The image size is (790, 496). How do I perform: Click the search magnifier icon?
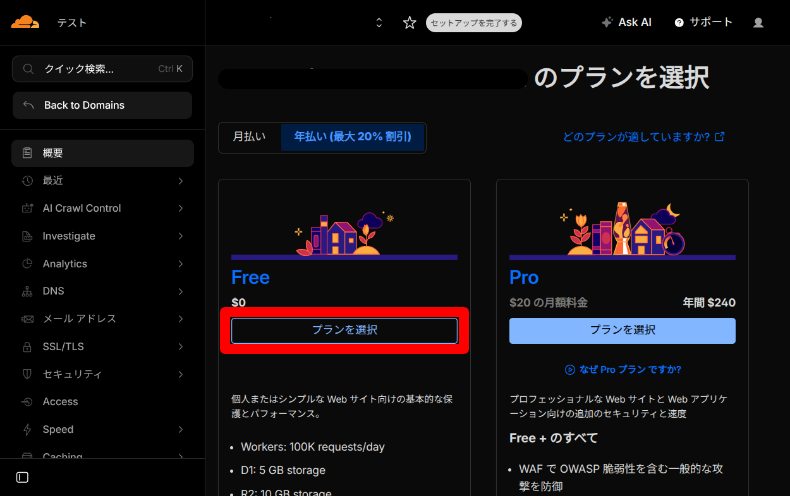[28, 69]
